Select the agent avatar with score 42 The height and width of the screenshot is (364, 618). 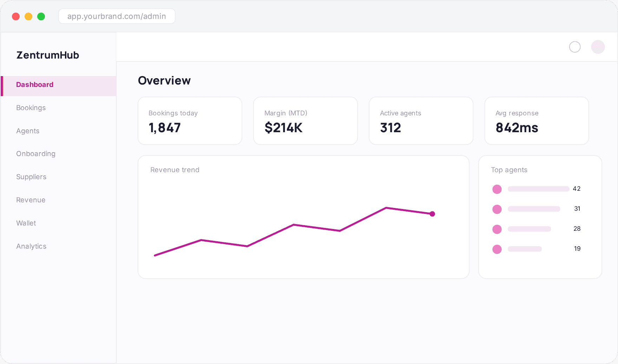[497, 189]
